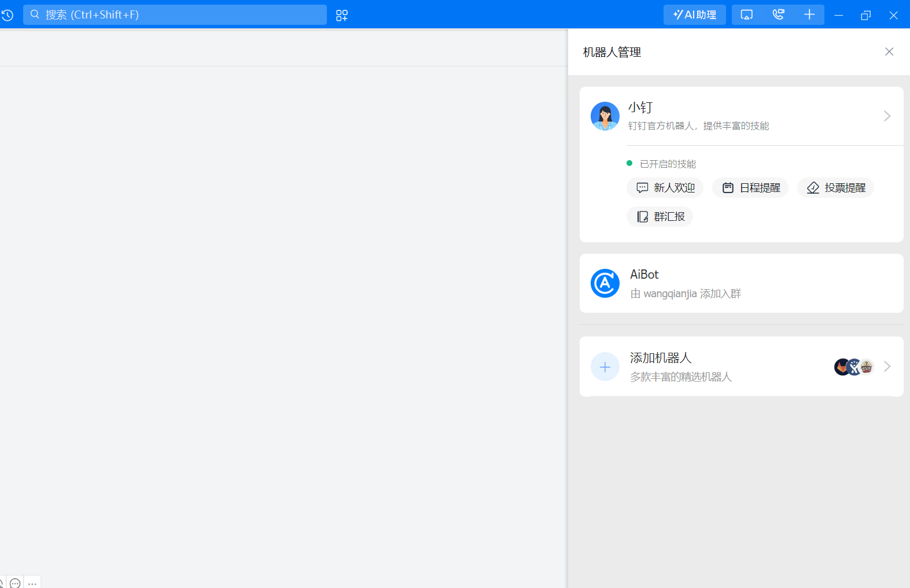Close the 机器人管理 panel
Image resolution: width=910 pixels, height=588 pixels.
pos(889,52)
